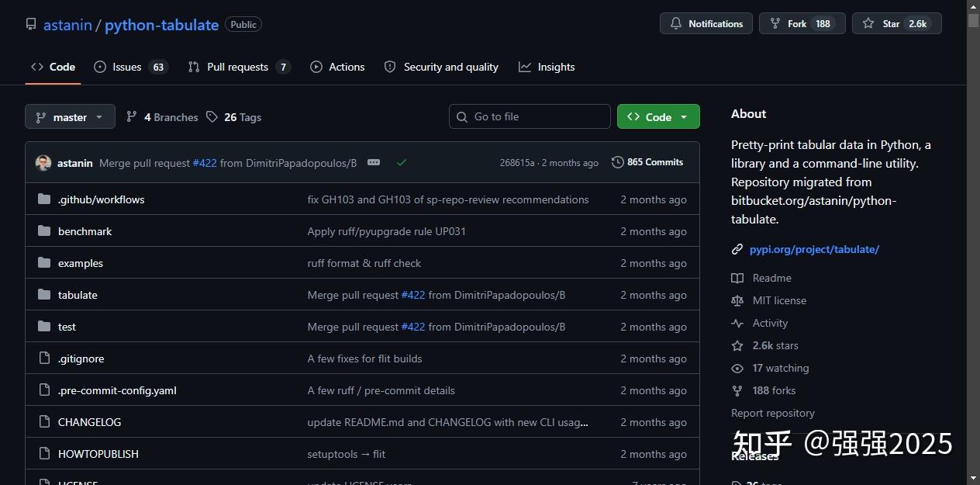
Task: Click the python-tabulate repository name link
Action: pyautogui.click(x=161, y=25)
